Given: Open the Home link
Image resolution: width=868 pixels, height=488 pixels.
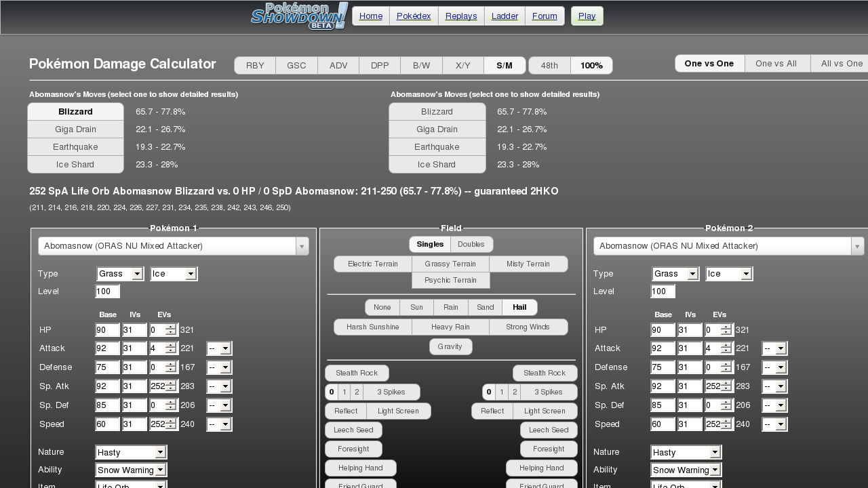Looking at the screenshot, I should tap(371, 16).
